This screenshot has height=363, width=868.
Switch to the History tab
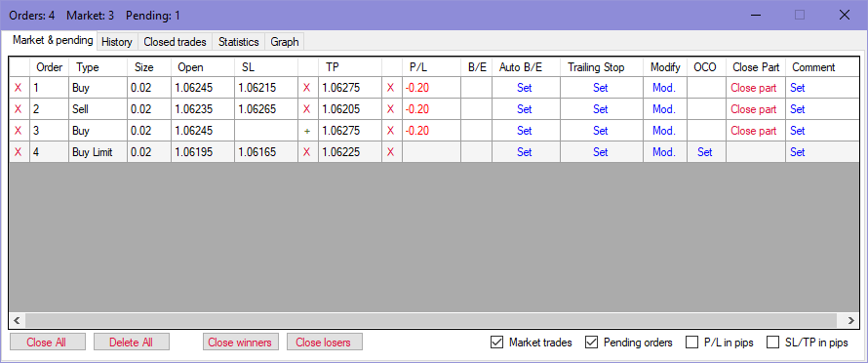pyautogui.click(x=117, y=42)
